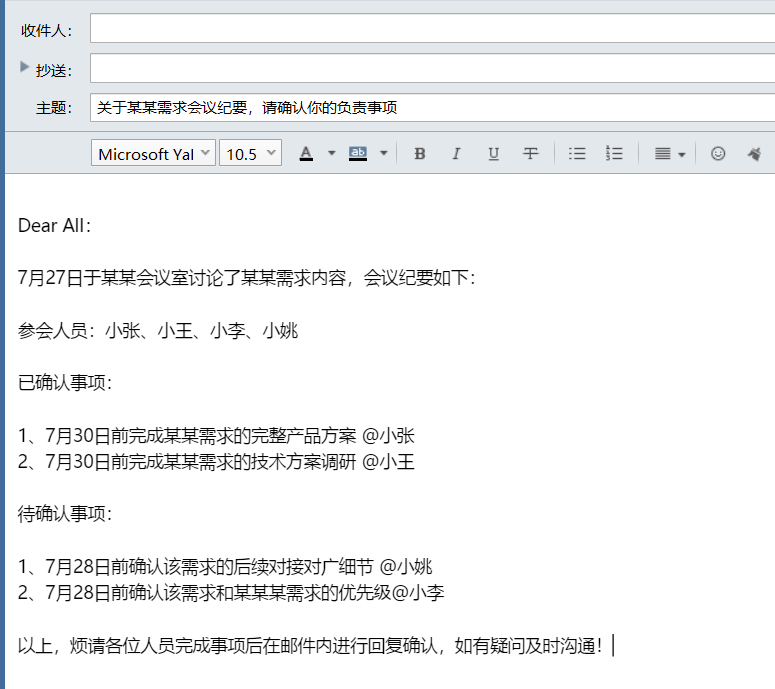Click the 抄送 CC field

click(x=432, y=68)
